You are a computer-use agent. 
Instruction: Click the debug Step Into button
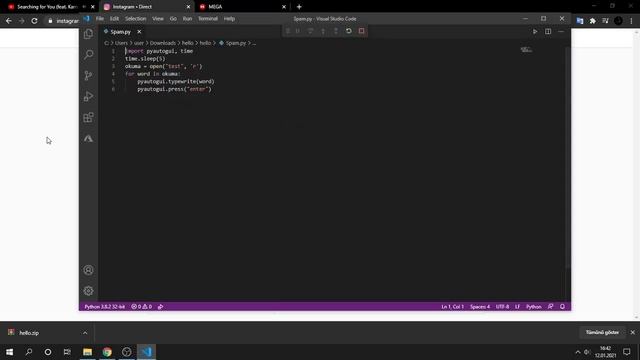pyautogui.click(x=323, y=31)
